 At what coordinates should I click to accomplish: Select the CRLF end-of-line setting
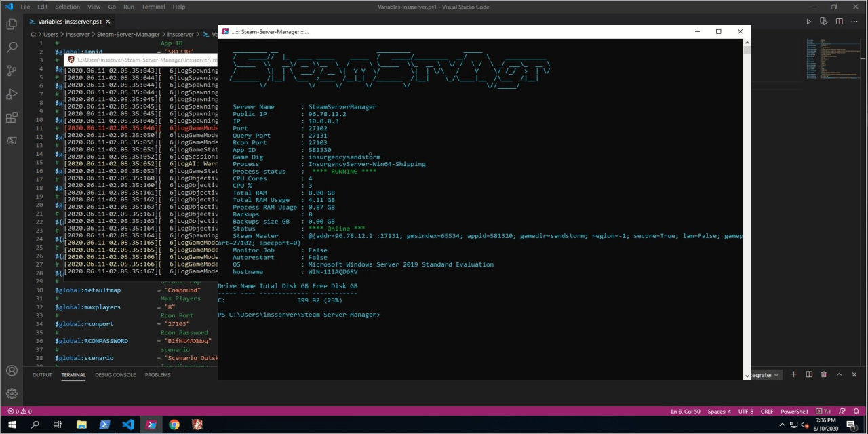pos(766,411)
